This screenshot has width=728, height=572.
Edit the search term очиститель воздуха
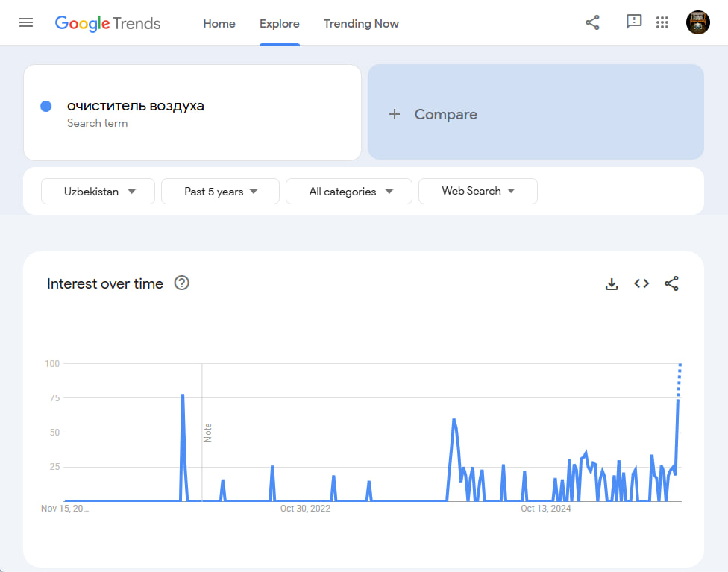tap(136, 106)
